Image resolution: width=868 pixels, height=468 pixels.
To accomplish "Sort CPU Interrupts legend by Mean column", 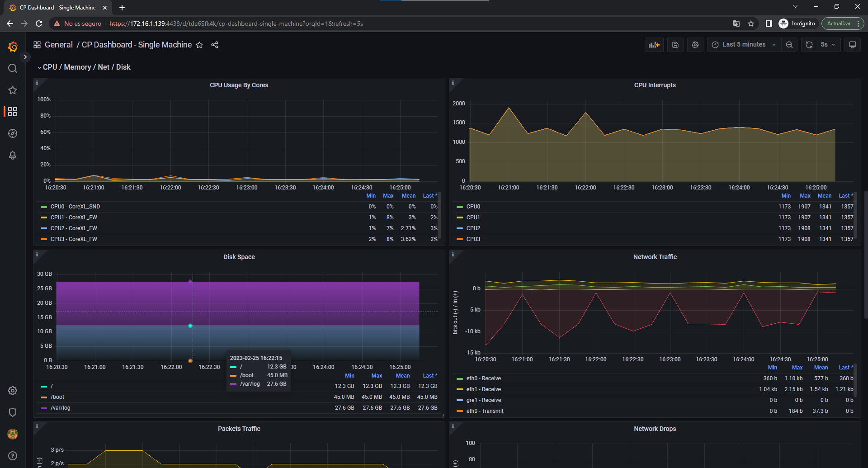I will point(825,196).
